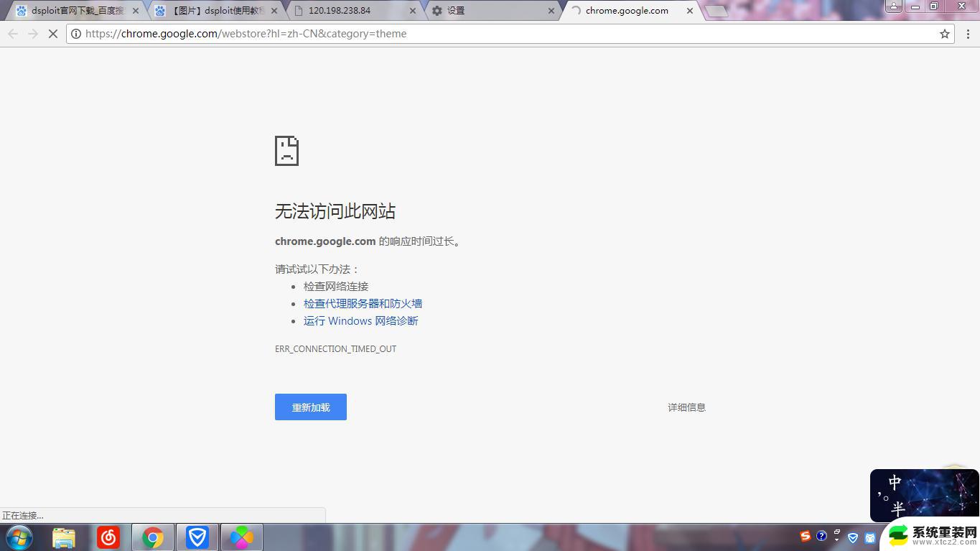Close the chrome.google.com tab

tap(690, 11)
